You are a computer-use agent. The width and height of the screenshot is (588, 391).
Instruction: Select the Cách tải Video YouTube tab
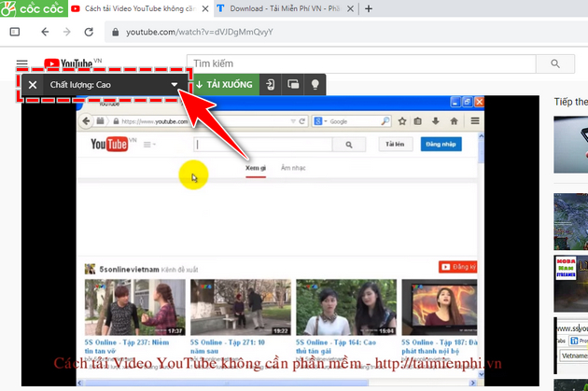tap(139, 8)
